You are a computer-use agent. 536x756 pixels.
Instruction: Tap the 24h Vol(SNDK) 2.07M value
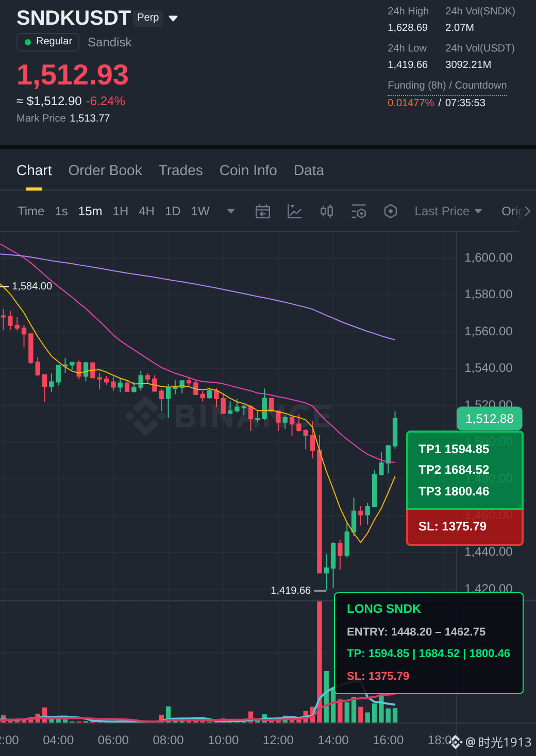point(460,27)
